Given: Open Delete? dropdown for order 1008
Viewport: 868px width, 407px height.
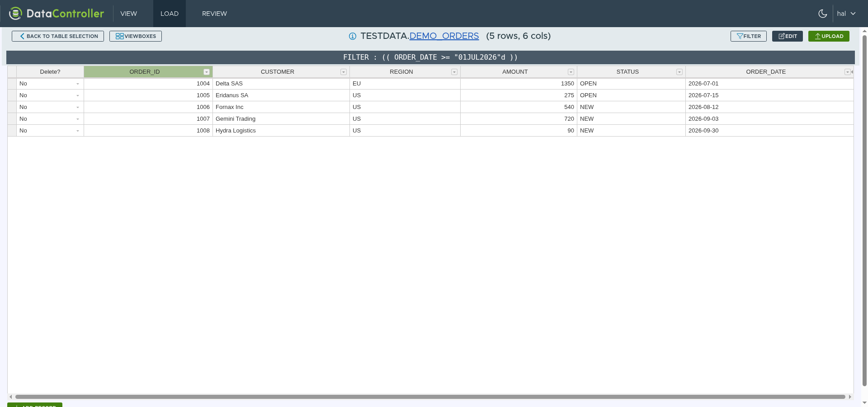Looking at the screenshot, I should point(78,131).
